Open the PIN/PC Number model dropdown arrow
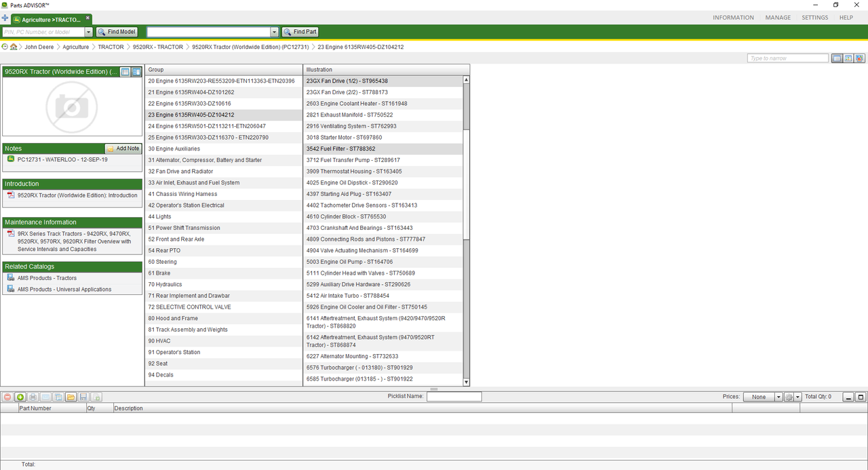Image resolution: width=868 pixels, height=470 pixels. (89, 32)
